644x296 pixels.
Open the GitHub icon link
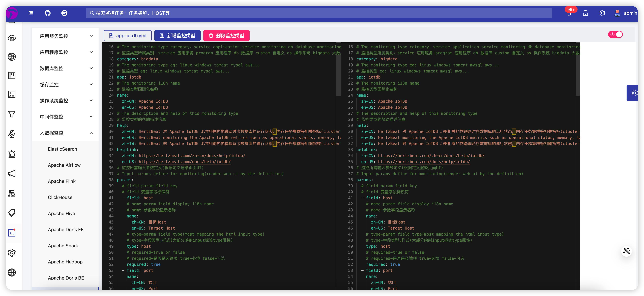click(x=47, y=13)
